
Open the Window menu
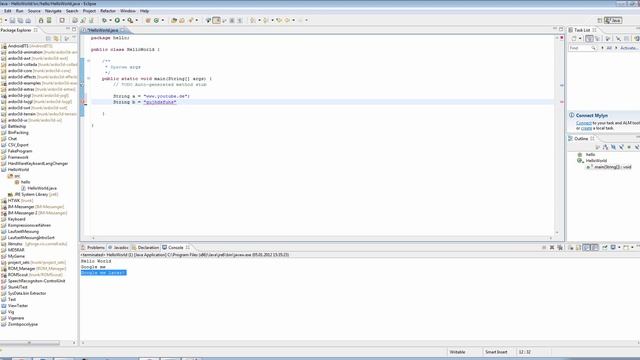(128, 11)
